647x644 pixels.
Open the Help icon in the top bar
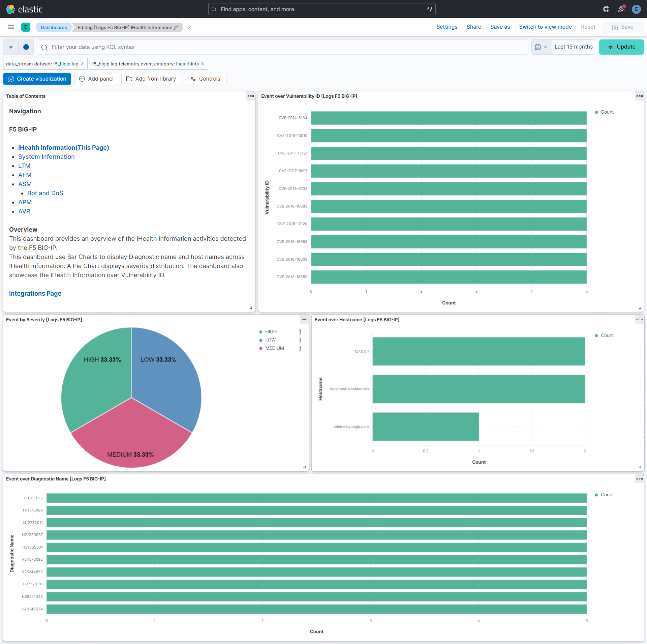[606, 9]
